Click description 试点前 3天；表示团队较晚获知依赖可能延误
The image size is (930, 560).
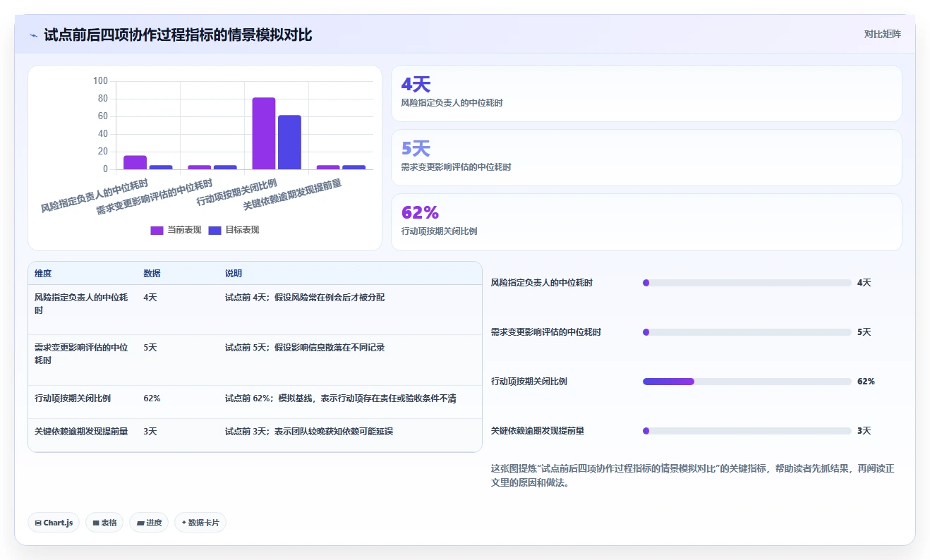click(309, 431)
